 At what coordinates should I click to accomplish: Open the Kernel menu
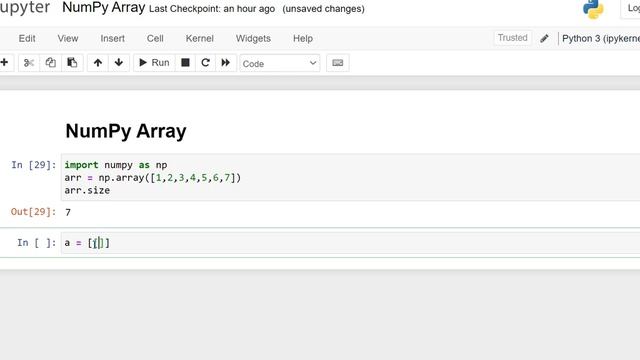click(x=200, y=38)
